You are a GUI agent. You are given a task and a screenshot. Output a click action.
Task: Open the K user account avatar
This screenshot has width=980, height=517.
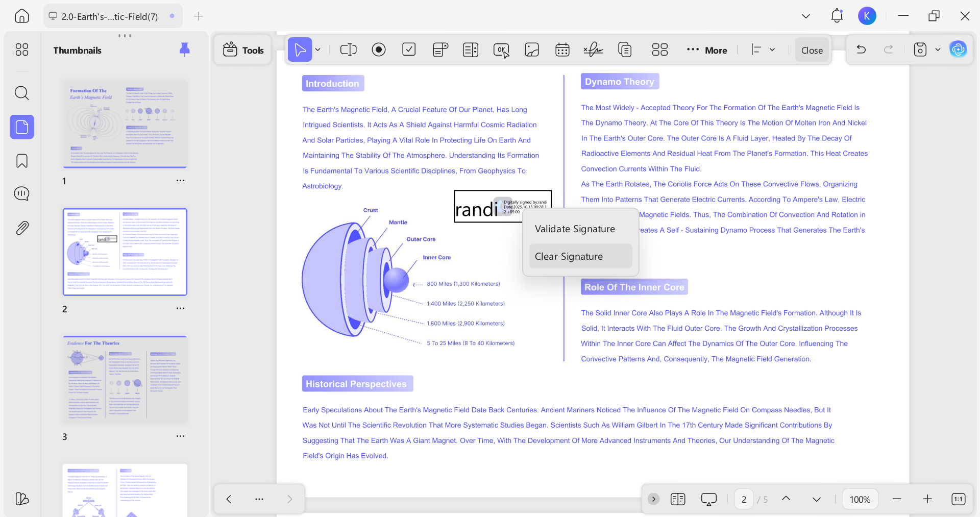pyautogui.click(x=867, y=16)
